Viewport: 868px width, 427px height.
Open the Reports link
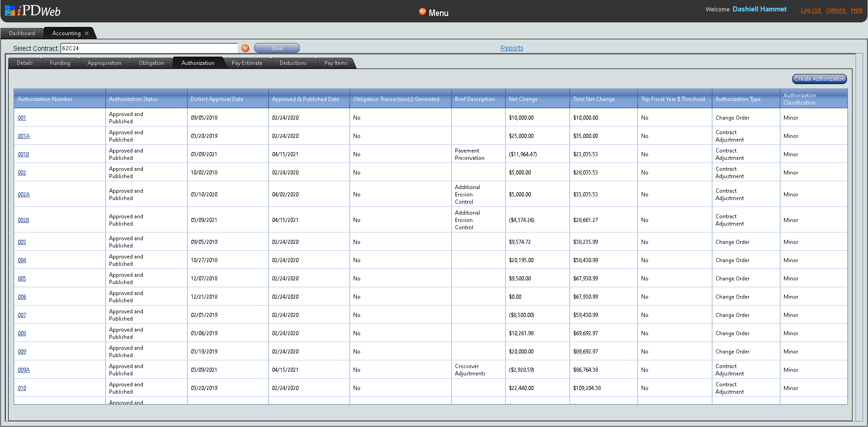click(512, 48)
